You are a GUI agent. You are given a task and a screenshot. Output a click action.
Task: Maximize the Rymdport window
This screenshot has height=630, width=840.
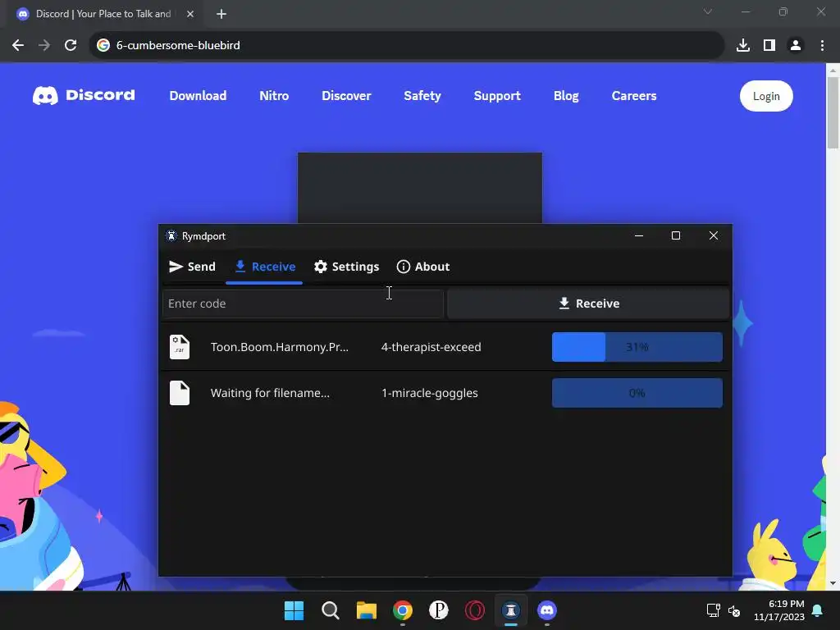(x=676, y=235)
